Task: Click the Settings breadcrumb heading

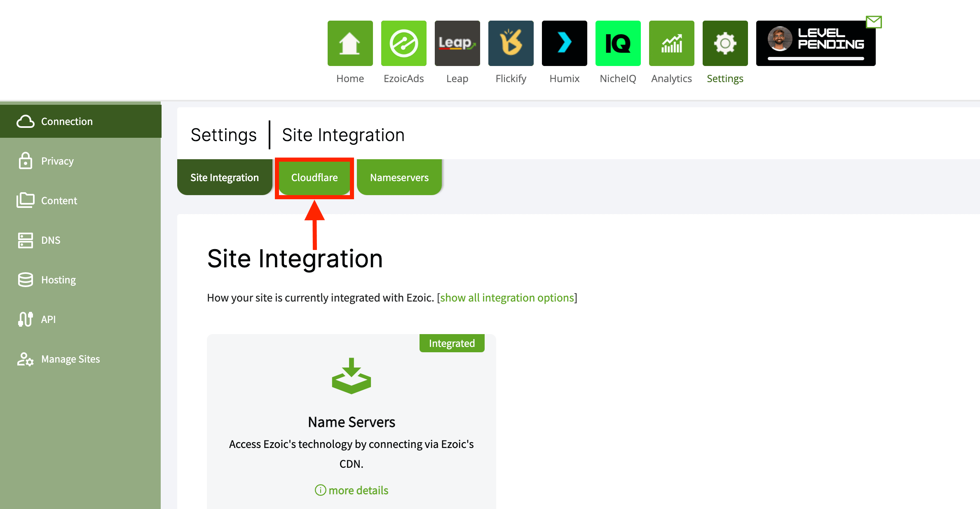Action: 224,135
